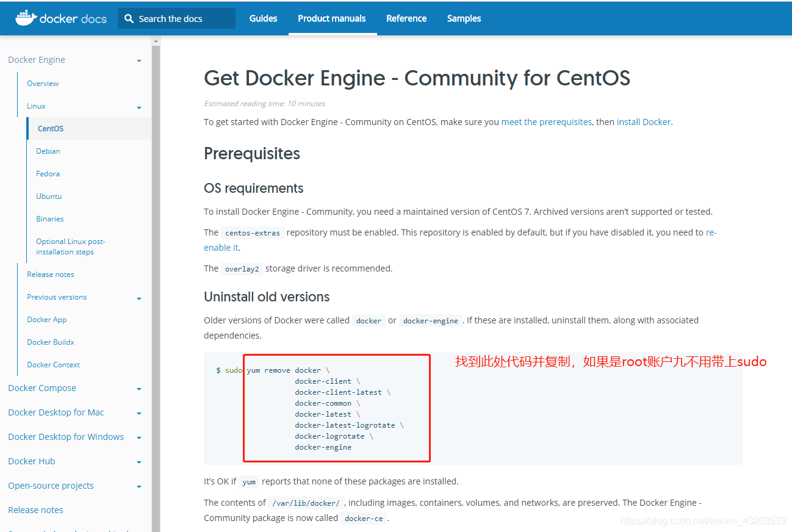The height and width of the screenshot is (532, 792).
Task: Expand Docker Desktop for Mac arrow
Action: [x=139, y=414]
